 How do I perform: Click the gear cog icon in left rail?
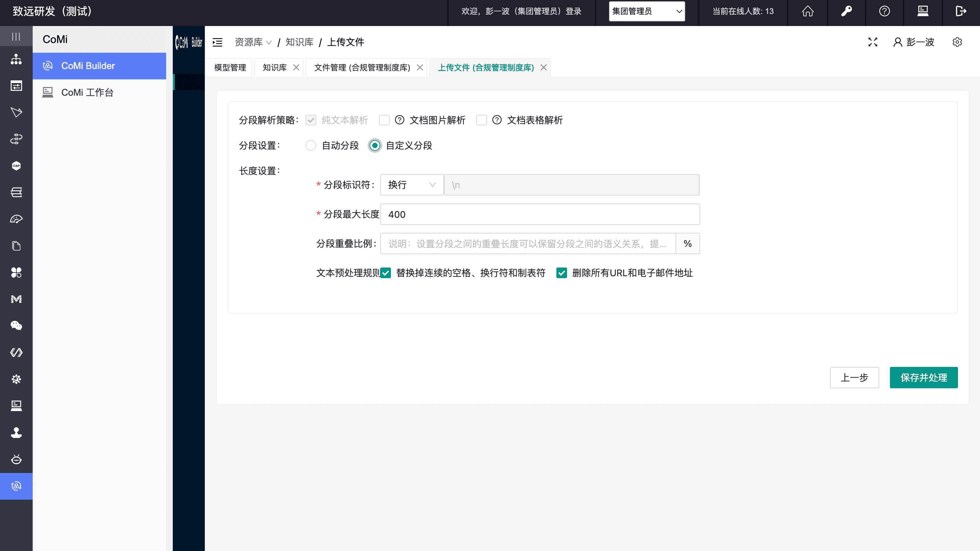(16, 379)
